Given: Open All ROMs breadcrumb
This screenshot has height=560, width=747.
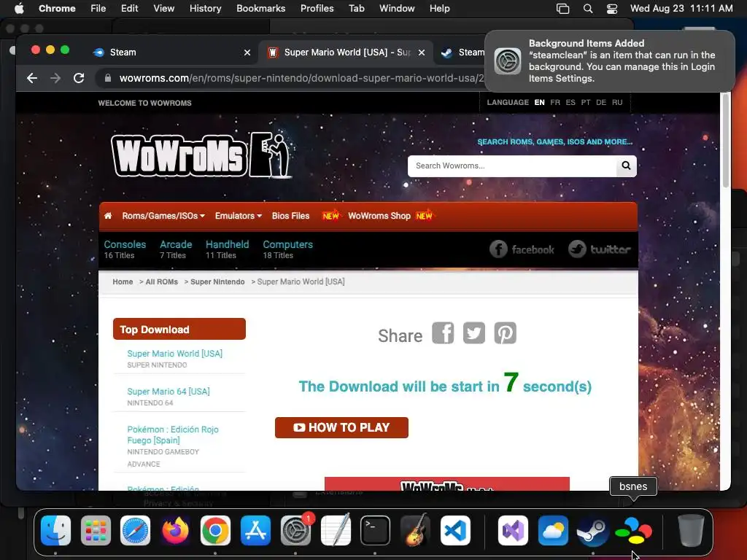Looking at the screenshot, I should point(161,282).
